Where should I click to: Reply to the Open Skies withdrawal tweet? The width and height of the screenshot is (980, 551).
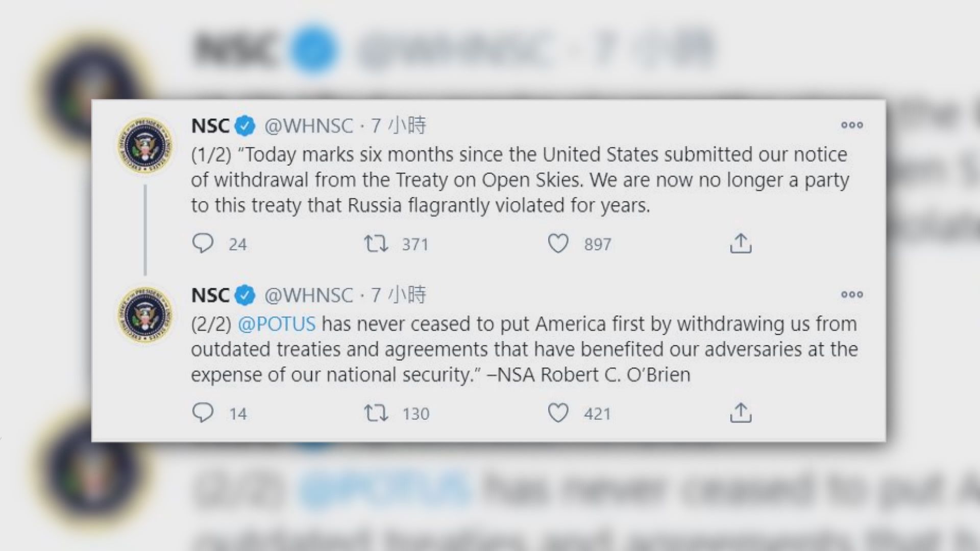pos(203,243)
